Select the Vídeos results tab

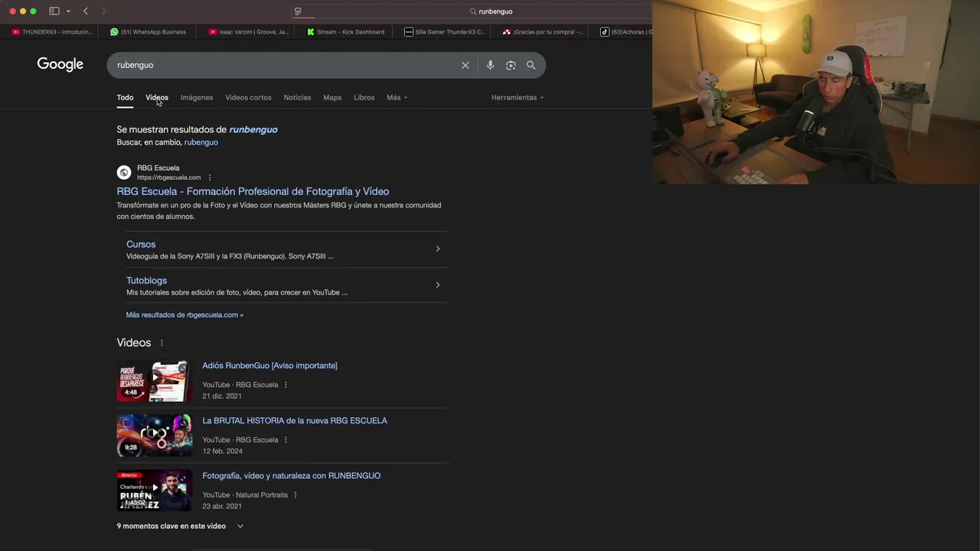pos(157,98)
